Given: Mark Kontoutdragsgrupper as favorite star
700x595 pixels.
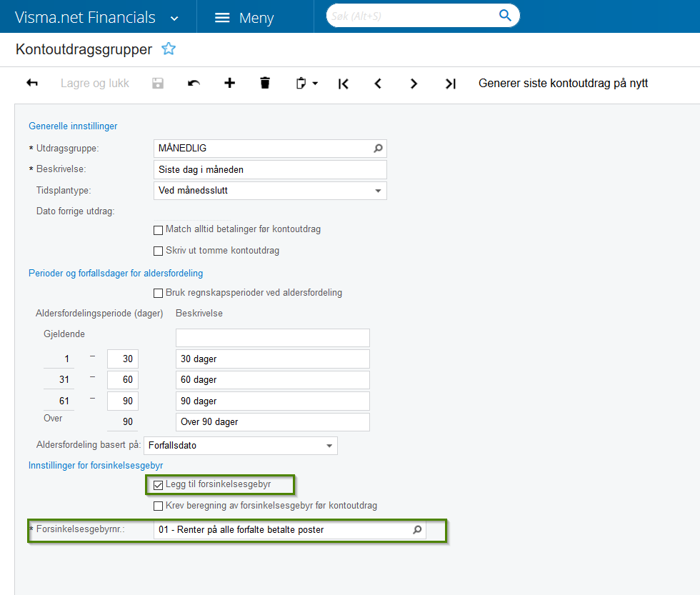Looking at the screenshot, I should click(169, 49).
